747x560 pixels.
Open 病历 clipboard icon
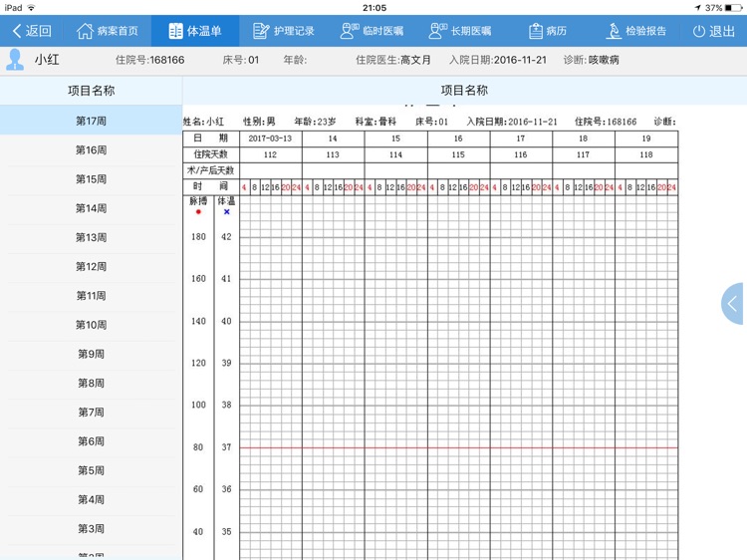click(536, 31)
